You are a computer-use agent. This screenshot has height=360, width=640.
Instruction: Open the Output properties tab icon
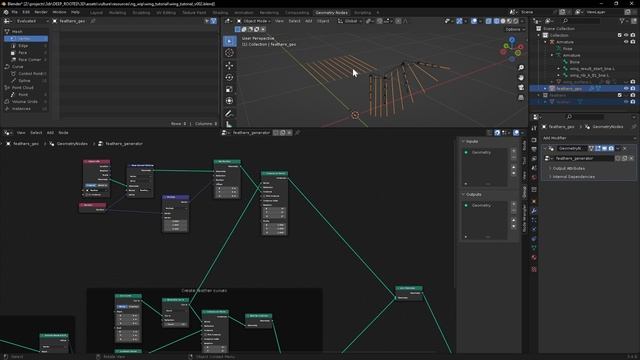tap(534, 149)
